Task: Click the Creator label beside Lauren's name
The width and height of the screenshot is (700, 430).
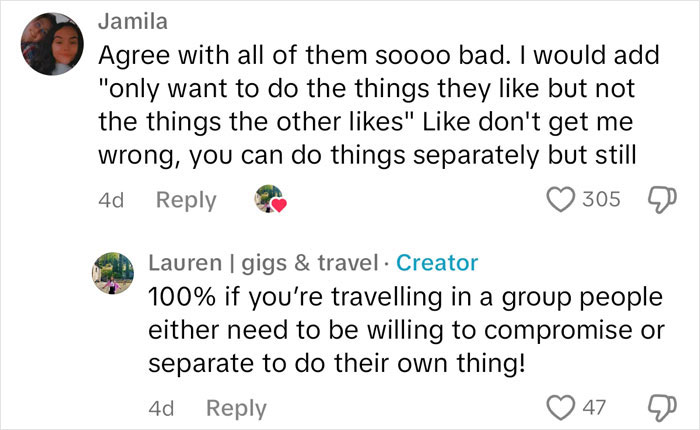Action: tap(437, 263)
